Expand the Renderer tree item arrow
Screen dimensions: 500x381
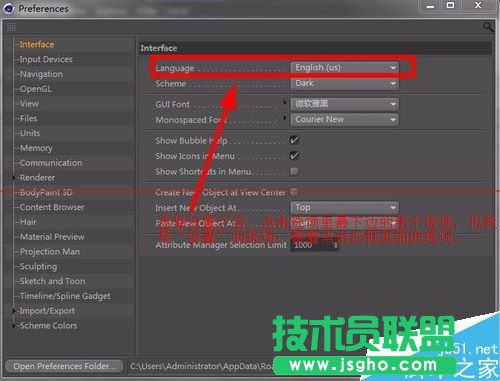click(14, 178)
